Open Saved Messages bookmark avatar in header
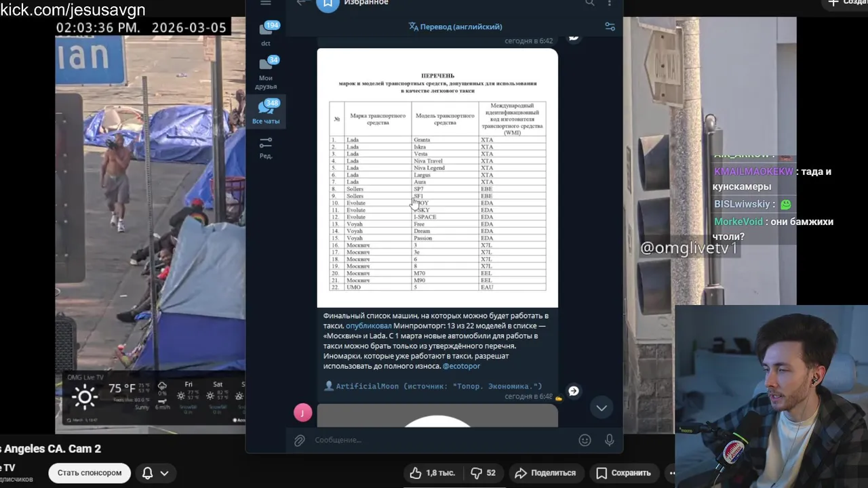Viewport: 868px width, 488px height. pyautogui.click(x=328, y=3)
